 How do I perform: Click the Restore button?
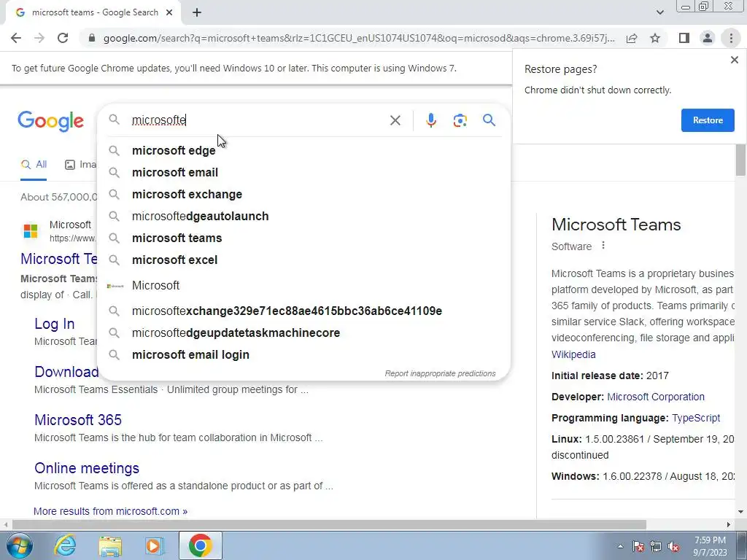(708, 120)
